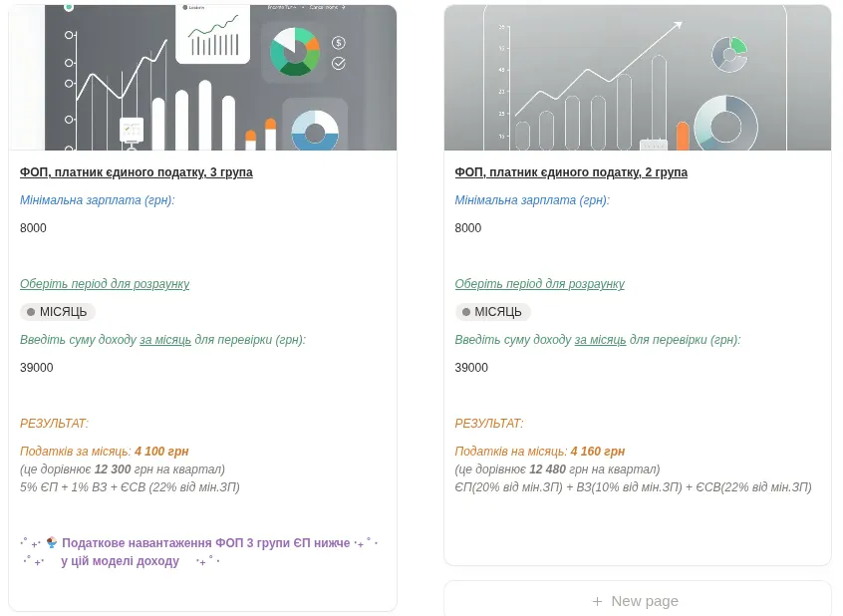This screenshot has width=843, height=616.
Task: Click the 39000 income value in 2 група card
Action: coord(471,368)
